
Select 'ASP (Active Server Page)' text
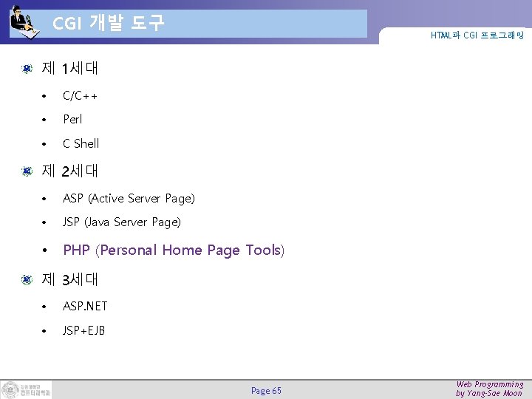click(x=129, y=199)
